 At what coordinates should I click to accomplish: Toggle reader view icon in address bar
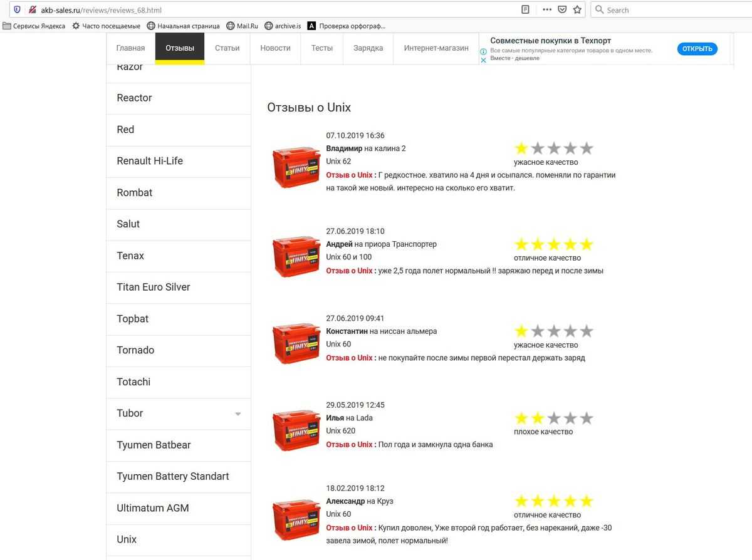coord(526,10)
